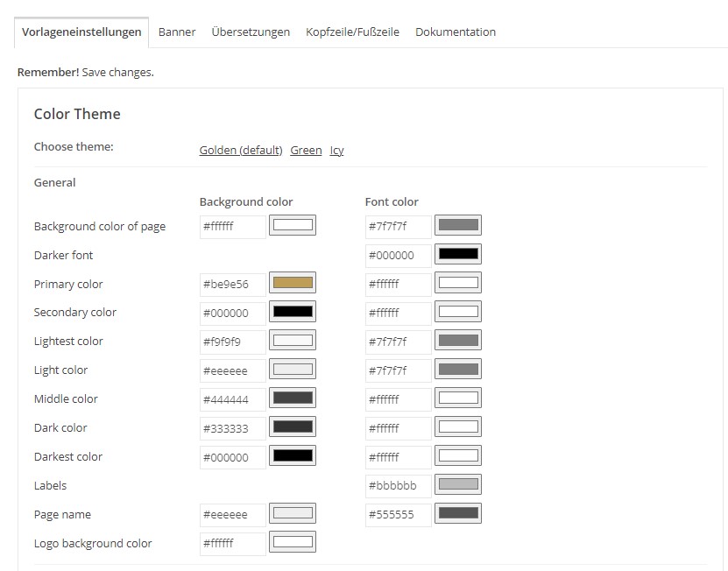Go to the Kopfzeile/Fußzeile tab
728x571 pixels.
pyautogui.click(x=352, y=32)
